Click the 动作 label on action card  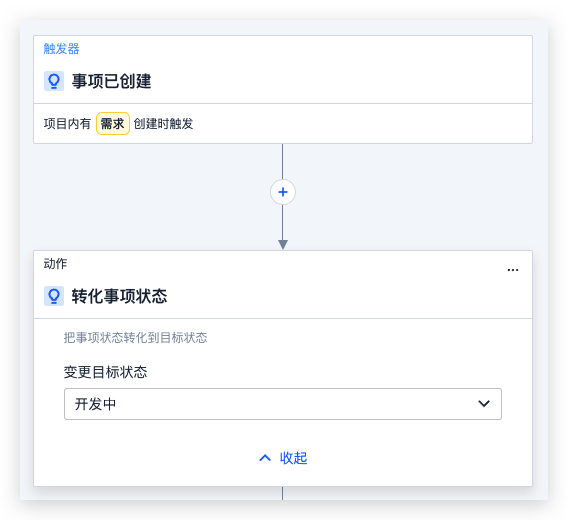click(55, 263)
